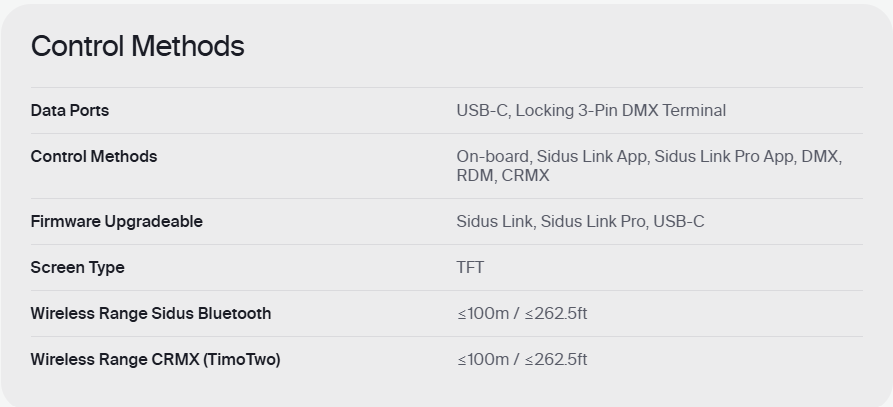893x407 pixels.
Task: Click the USB-C, Locking 3-Pin DMX Terminal value
Action: 591,110
